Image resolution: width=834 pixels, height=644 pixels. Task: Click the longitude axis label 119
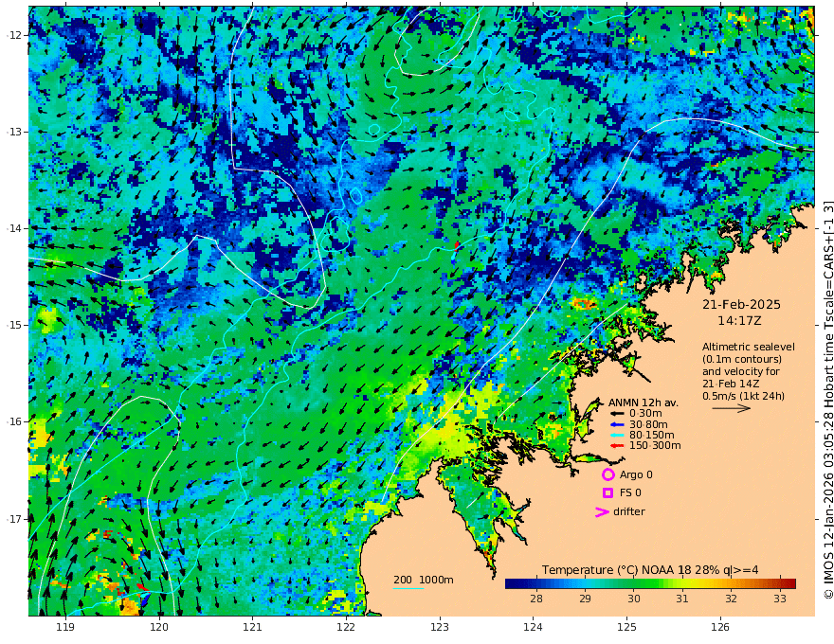tap(65, 627)
